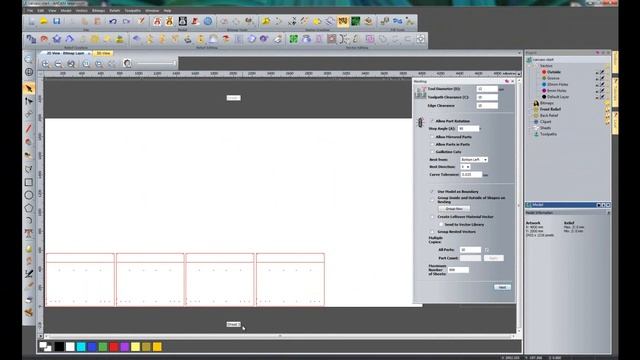Click the Nest button

(x=502, y=287)
